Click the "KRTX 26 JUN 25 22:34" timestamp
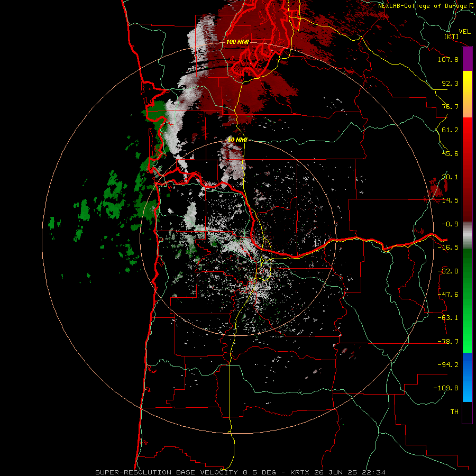The height and width of the screenshot is (476, 476). (338, 472)
